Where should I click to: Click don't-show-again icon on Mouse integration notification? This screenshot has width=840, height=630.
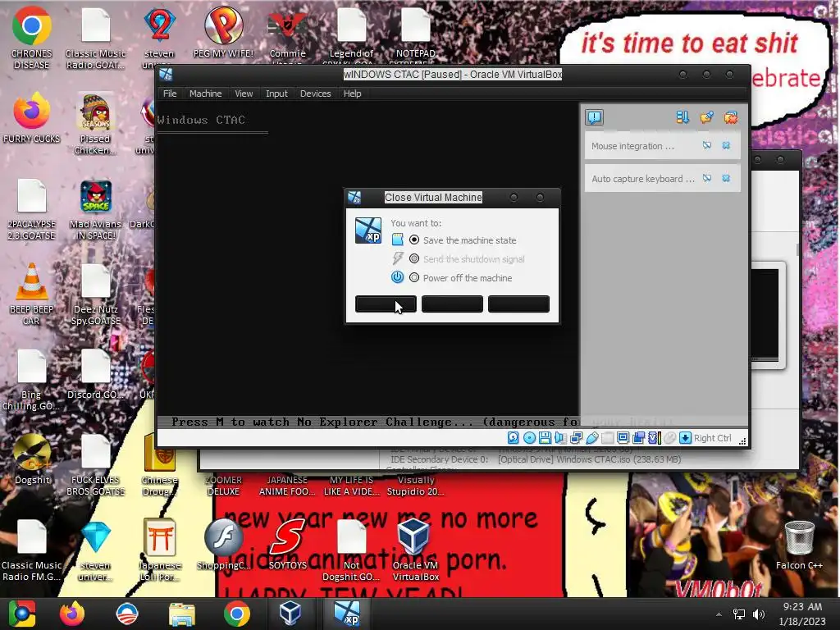pos(707,146)
